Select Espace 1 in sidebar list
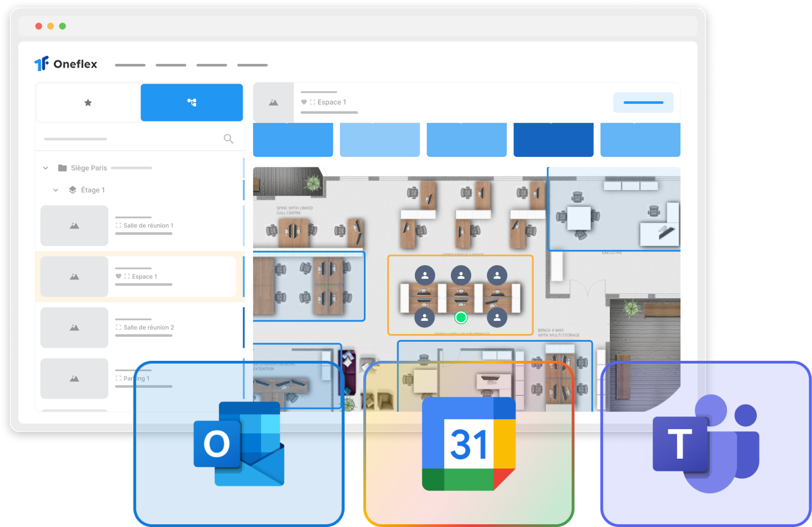This screenshot has height=527, width=812. (139, 277)
